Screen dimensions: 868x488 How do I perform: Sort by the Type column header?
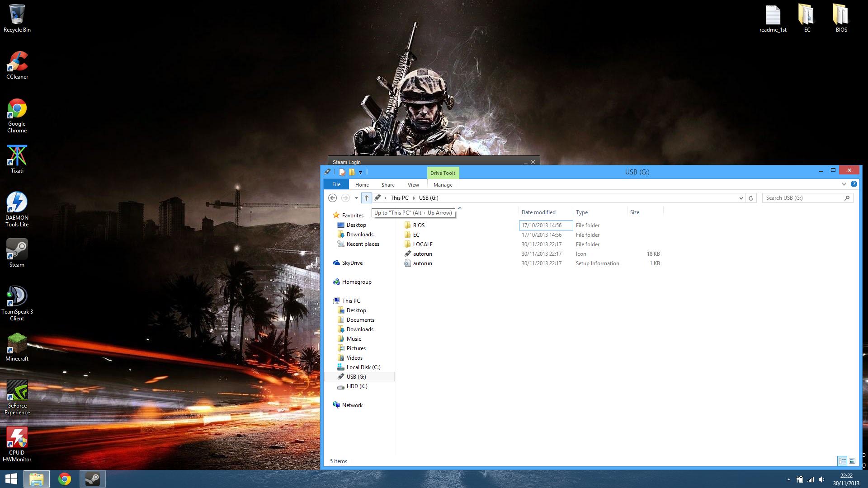point(600,212)
